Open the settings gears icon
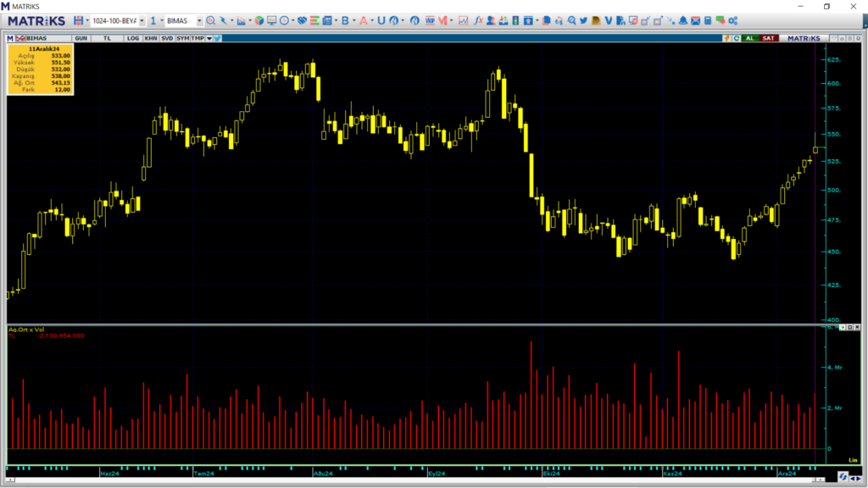 click(732, 20)
